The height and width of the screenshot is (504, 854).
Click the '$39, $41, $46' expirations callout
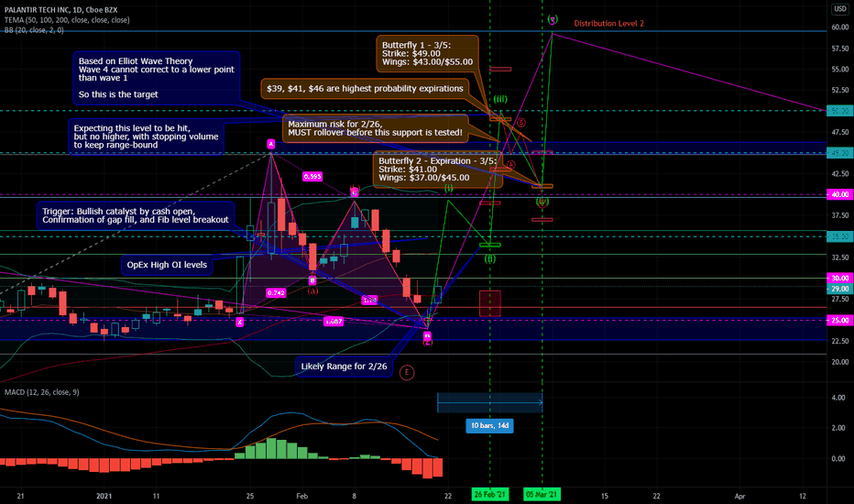(x=365, y=89)
